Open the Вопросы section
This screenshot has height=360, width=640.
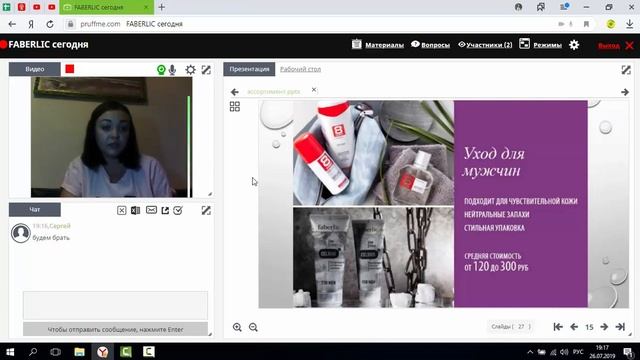point(431,44)
